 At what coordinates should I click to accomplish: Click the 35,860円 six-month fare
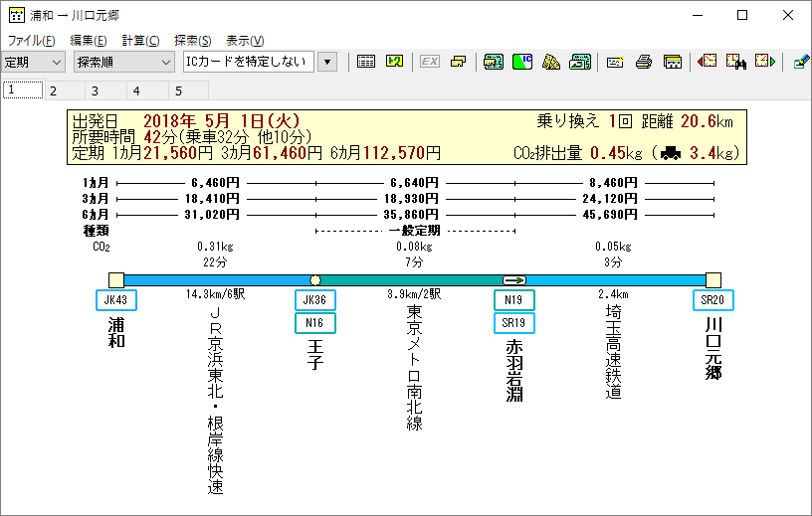411,215
